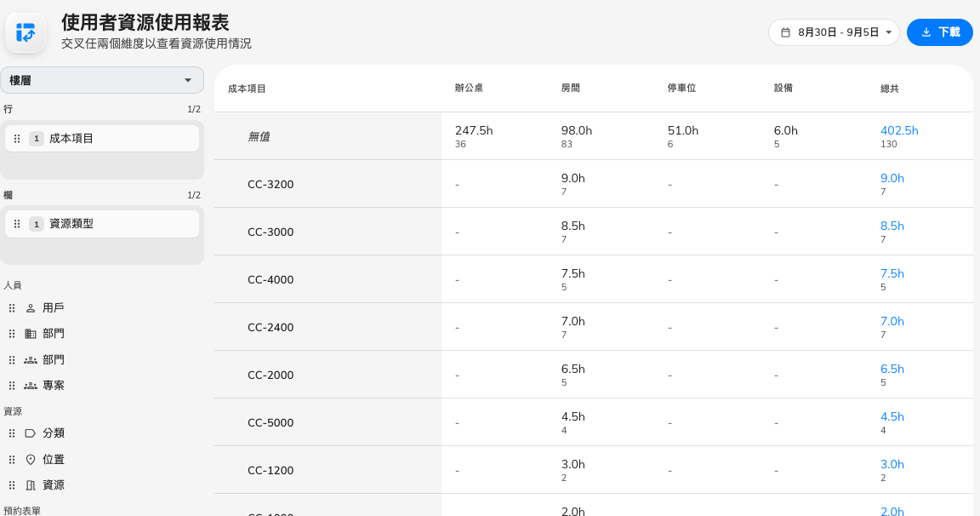Sort by 停車位 column header
This screenshot has height=516, width=980.
pyautogui.click(x=682, y=89)
